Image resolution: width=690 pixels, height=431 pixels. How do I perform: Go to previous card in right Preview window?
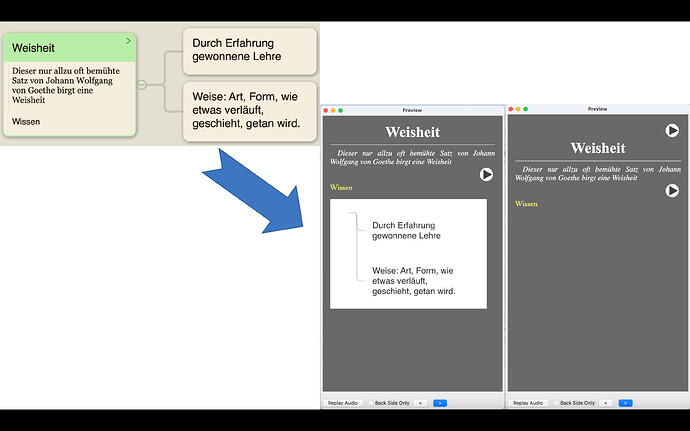[x=606, y=403]
